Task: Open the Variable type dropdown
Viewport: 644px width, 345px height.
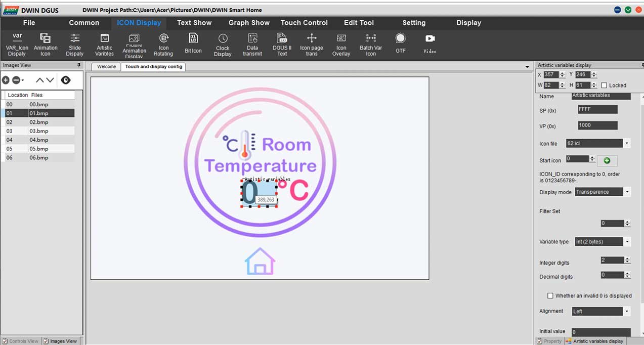Action: [x=626, y=241]
